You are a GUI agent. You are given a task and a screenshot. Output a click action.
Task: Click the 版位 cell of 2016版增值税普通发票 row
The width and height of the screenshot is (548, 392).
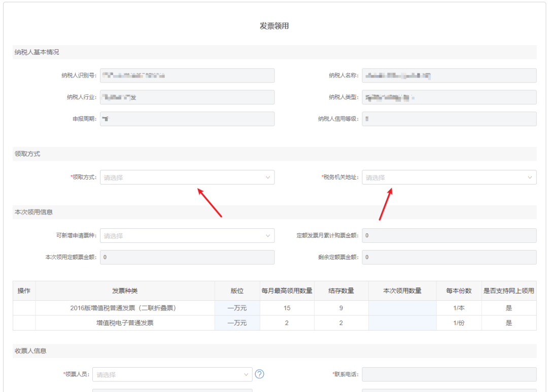click(x=237, y=308)
